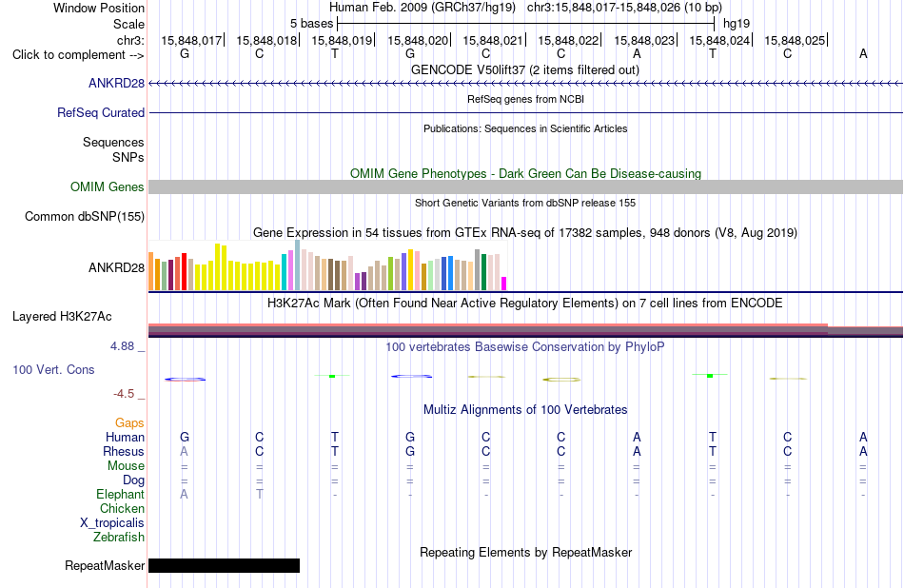Open Common dbSNP(155) track label
Image resolution: width=904 pixels, height=588 pixels.
click(84, 216)
